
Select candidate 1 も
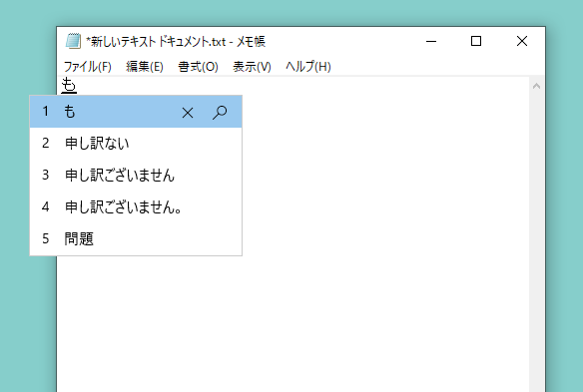tap(136, 112)
